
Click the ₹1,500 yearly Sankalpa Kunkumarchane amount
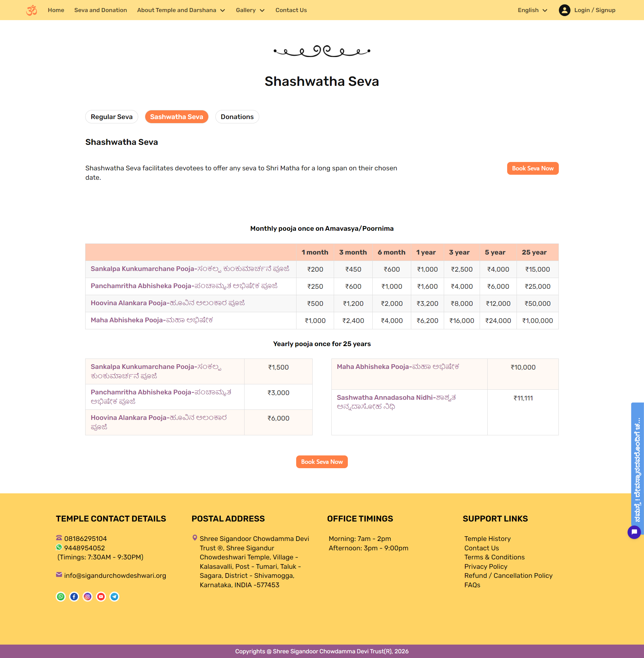278,368
